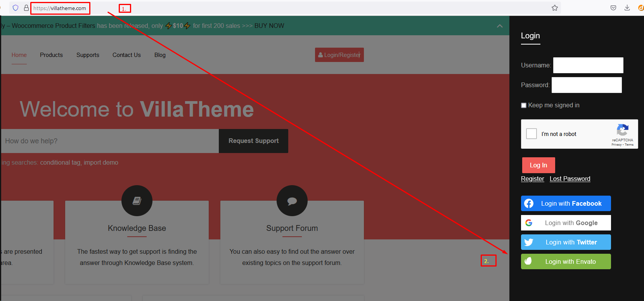Open the Knowledge Base heading
644x301 pixels.
(x=137, y=228)
